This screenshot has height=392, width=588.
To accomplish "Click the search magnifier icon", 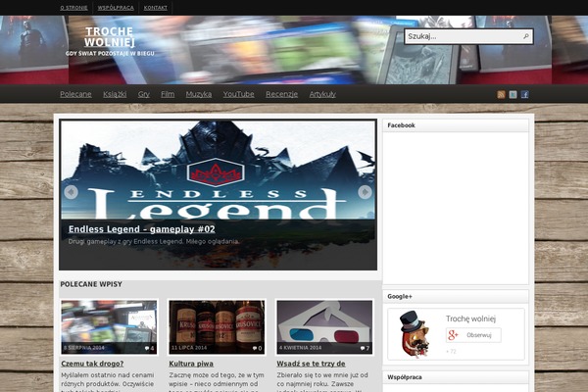I will tap(525, 36).
